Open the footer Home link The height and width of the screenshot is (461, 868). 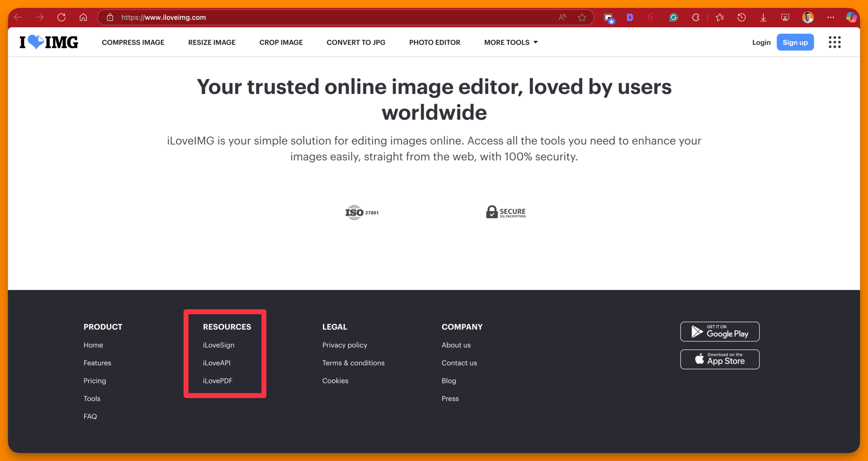pos(93,345)
